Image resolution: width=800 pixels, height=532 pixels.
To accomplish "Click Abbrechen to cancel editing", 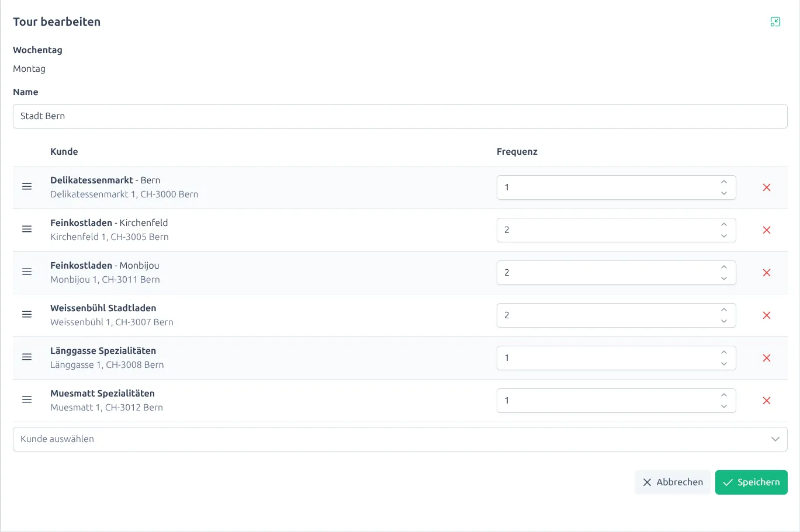I will pyautogui.click(x=672, y=482).
